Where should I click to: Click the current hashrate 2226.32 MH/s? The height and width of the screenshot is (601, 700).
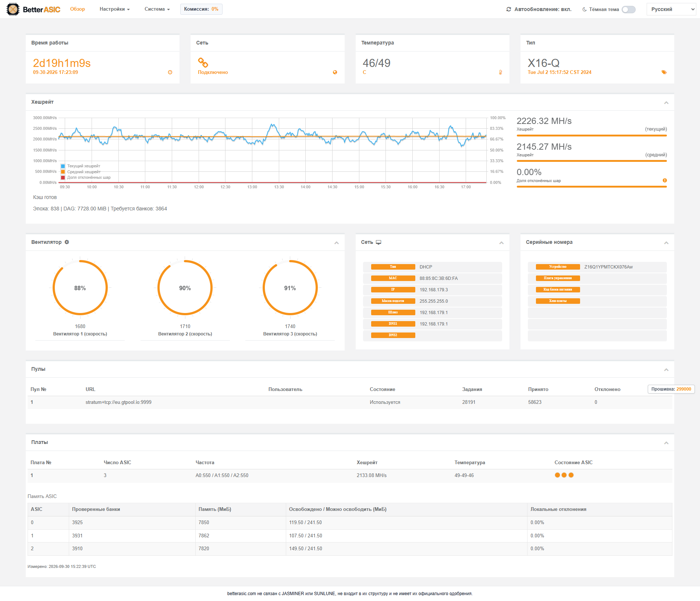544,121
